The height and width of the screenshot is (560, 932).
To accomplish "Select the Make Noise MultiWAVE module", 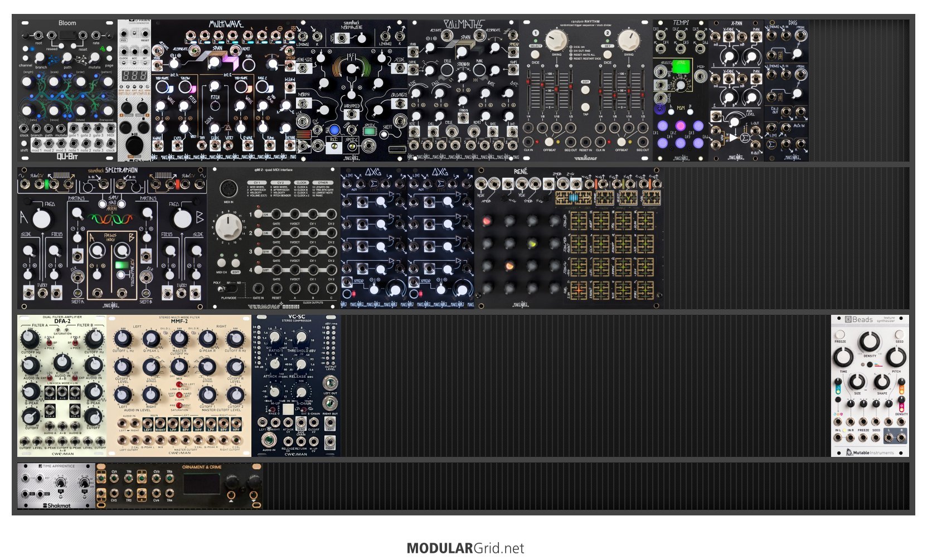I will tap(224, 91).
